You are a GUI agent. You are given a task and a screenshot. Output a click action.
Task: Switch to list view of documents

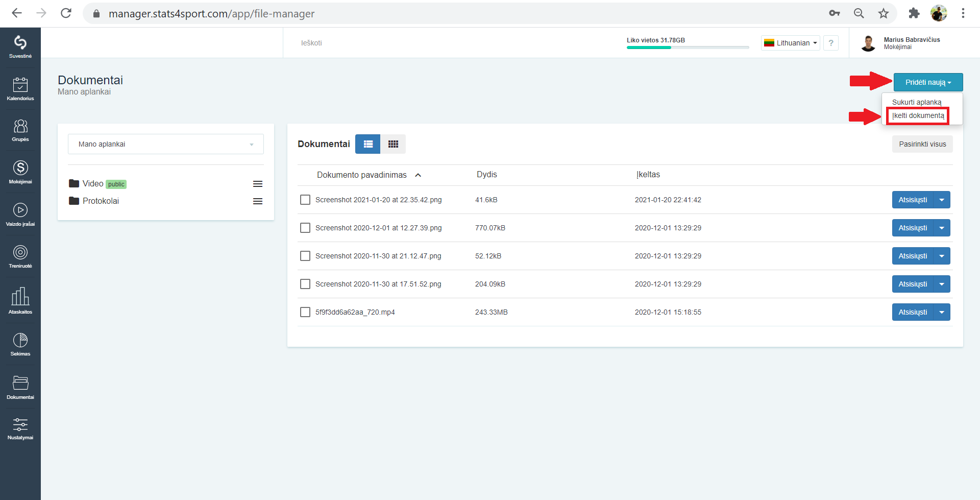point(368,144)
